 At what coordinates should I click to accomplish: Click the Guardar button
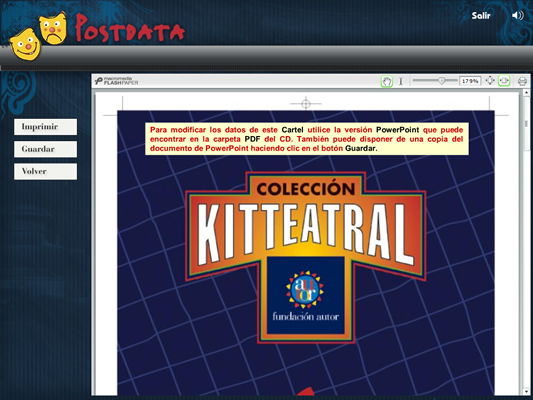(x=46, y=149)
